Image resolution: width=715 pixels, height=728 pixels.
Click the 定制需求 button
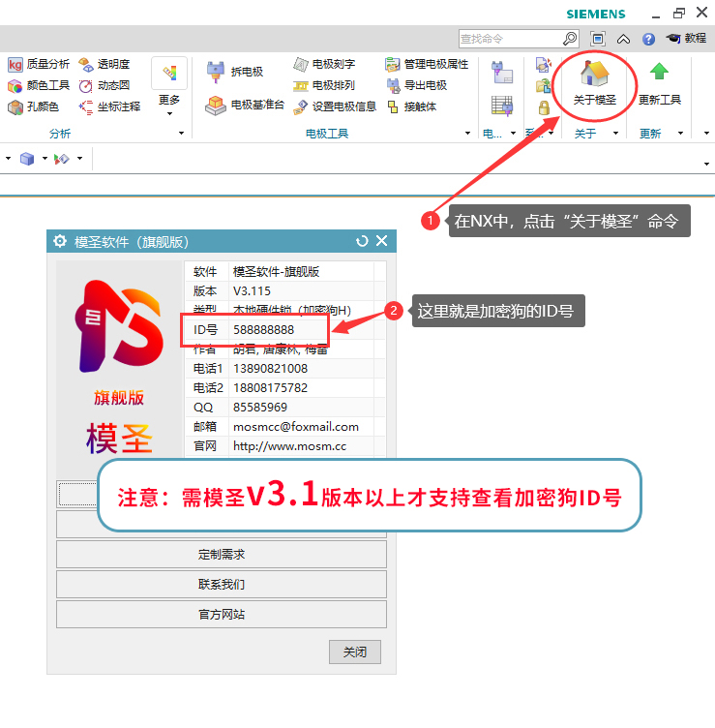tap(221, 555)
